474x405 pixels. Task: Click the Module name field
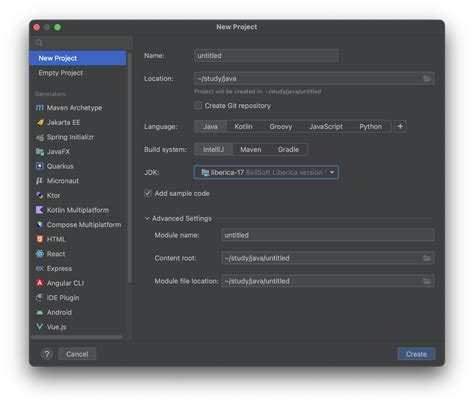328,235
